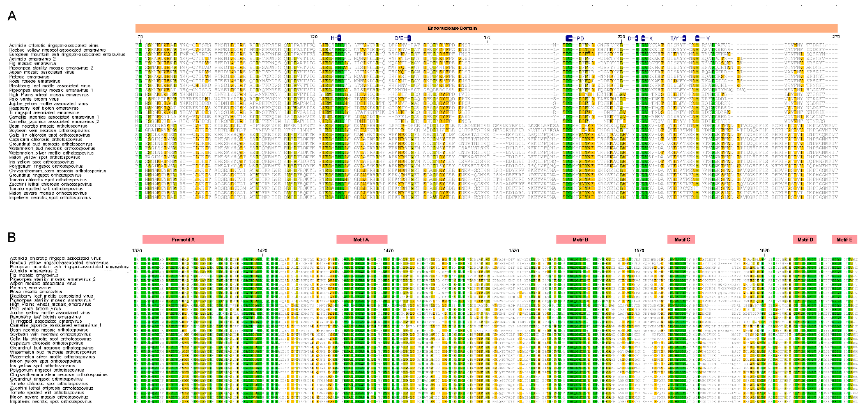
Task: Click the blue K residue marker
Action: 643,38
